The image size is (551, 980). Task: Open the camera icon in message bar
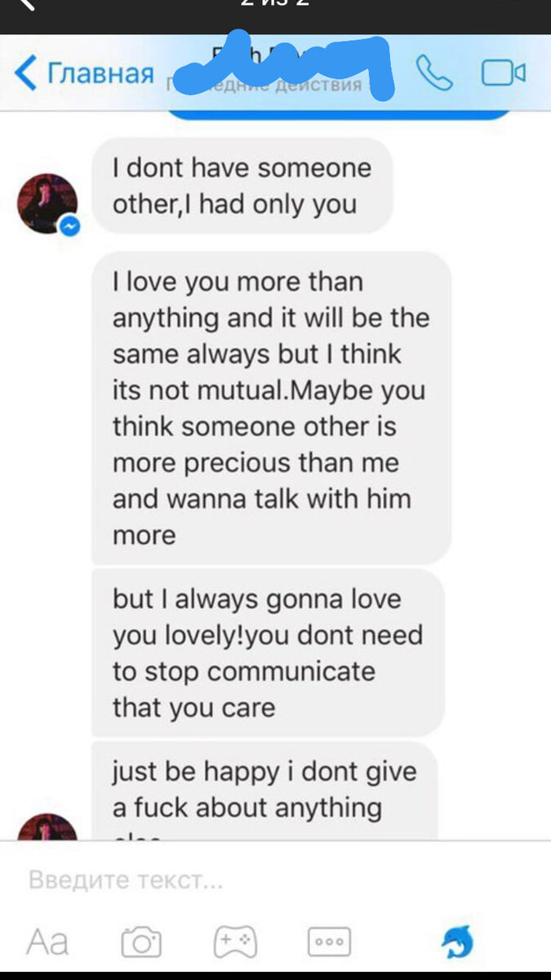coord(141,942)
